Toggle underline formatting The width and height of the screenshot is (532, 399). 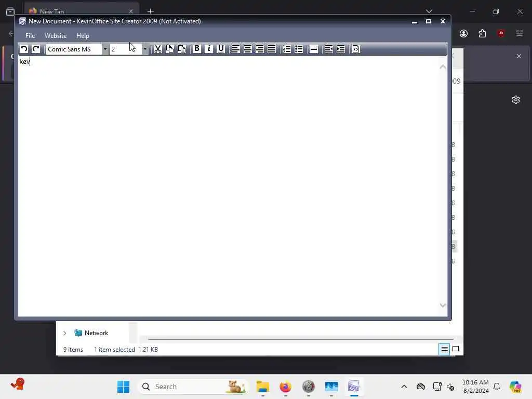[221, 49]
